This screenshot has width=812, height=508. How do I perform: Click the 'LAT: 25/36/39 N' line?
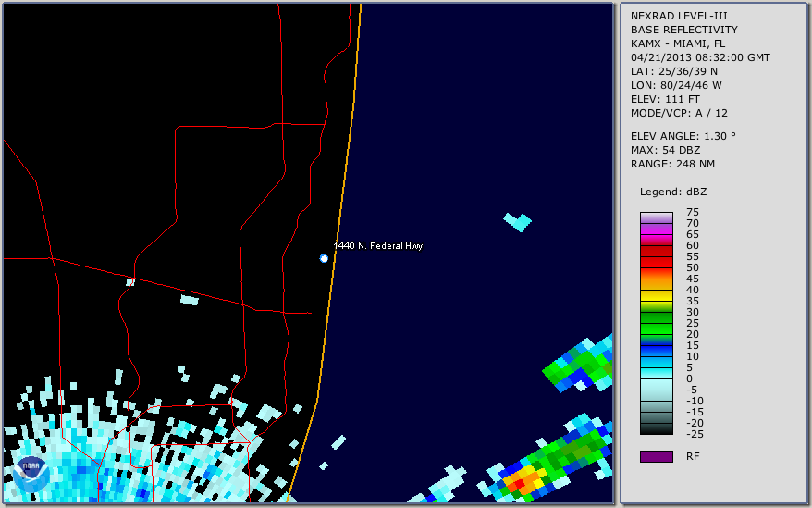pos(673,71)
